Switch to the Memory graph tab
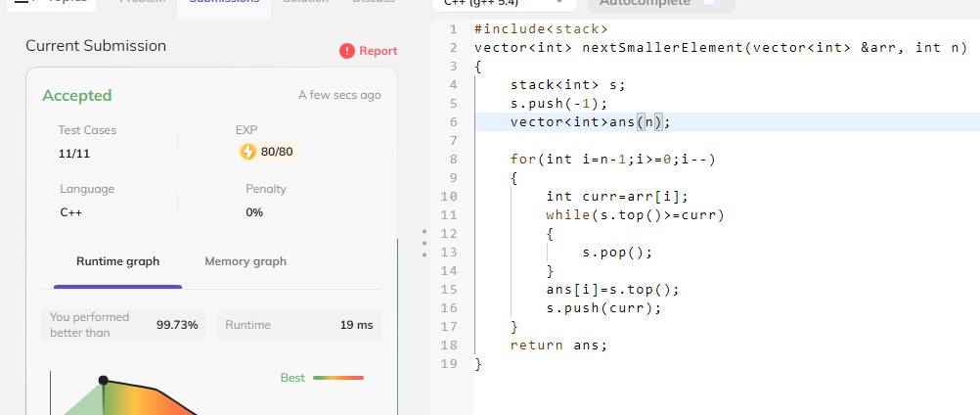Viewport: 980px width, 415px height. coord(245,261)
